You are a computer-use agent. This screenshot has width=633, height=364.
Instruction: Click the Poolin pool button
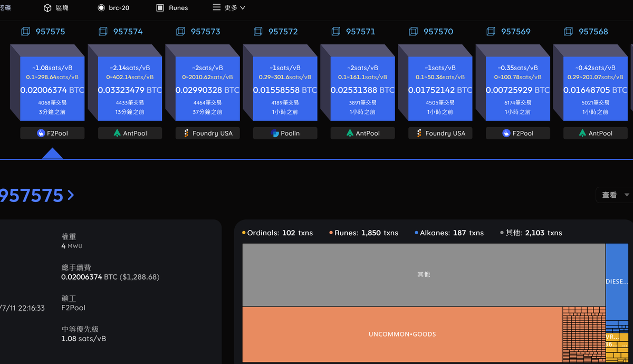coord(285,133)
